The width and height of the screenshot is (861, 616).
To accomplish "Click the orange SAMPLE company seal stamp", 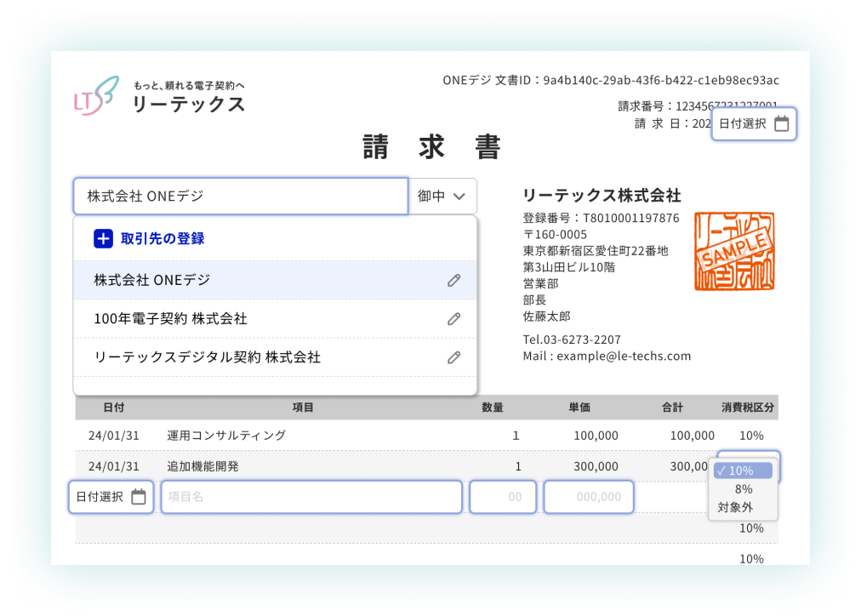I will [x=734, y=252].
